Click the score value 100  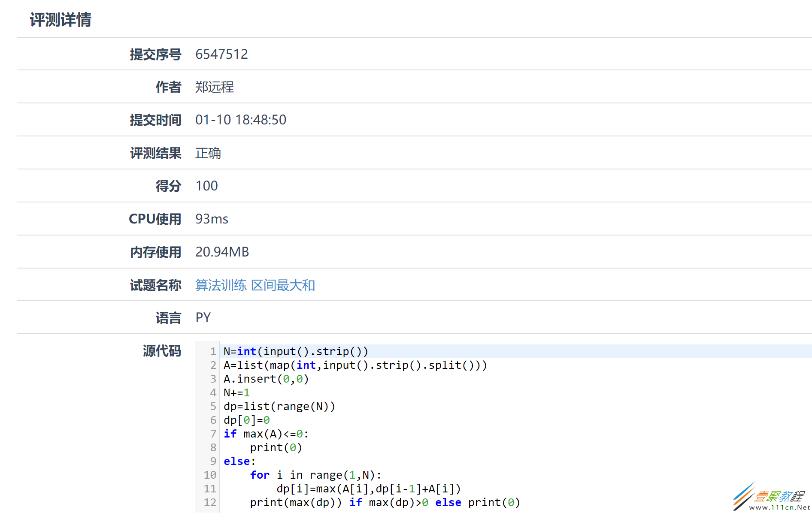tap(206, 186)
